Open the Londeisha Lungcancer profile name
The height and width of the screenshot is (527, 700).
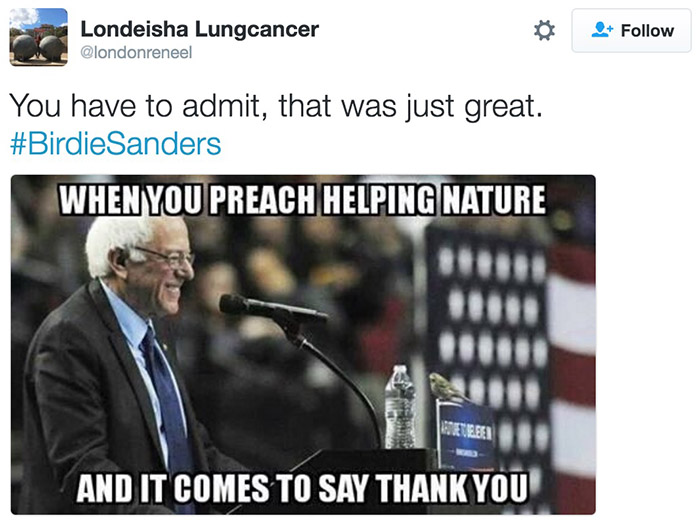[199, 28]
